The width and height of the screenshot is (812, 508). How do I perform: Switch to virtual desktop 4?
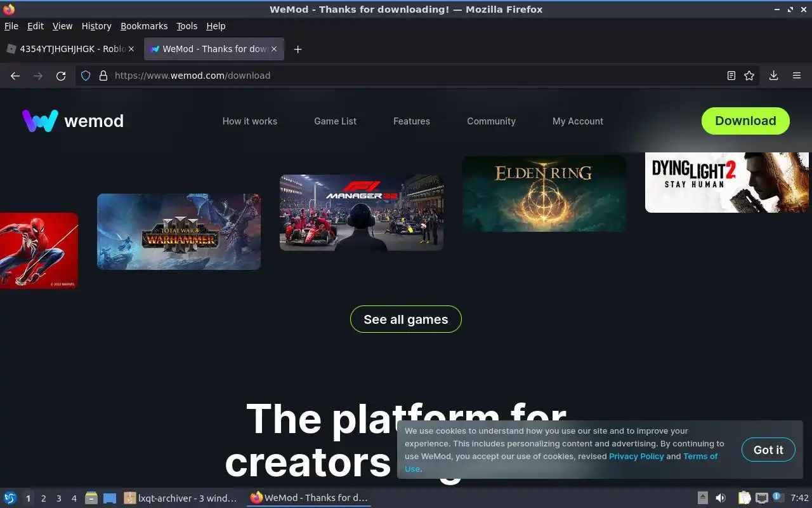click(74, 498)
